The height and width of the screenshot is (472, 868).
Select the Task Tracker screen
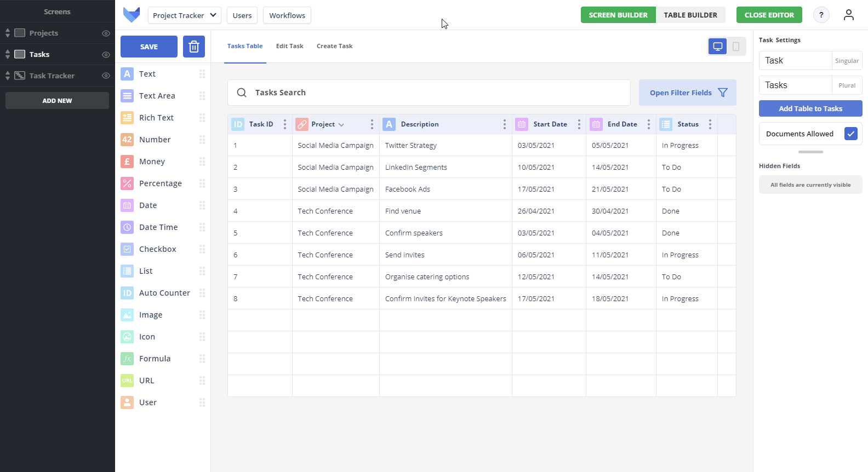[x=52, y=76]
